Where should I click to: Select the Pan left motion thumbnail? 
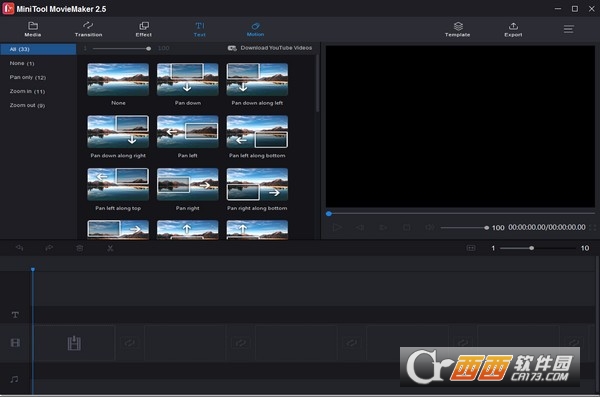[x=188, y=132]
